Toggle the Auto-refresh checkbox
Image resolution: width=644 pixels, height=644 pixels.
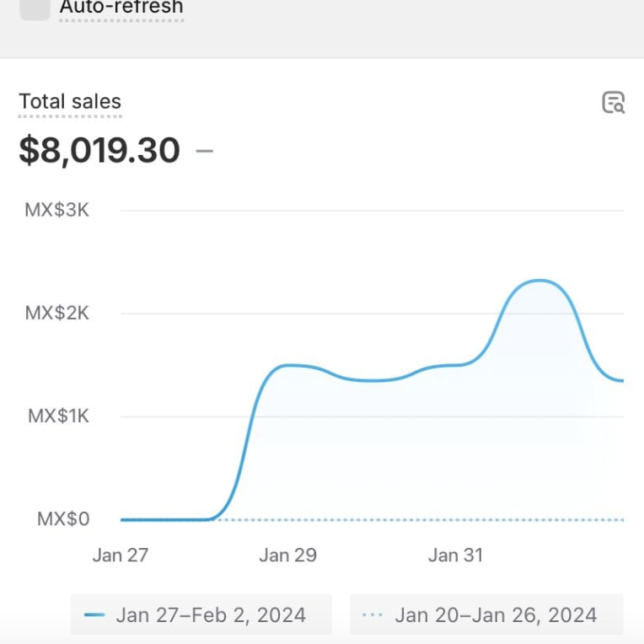[35, 8]
